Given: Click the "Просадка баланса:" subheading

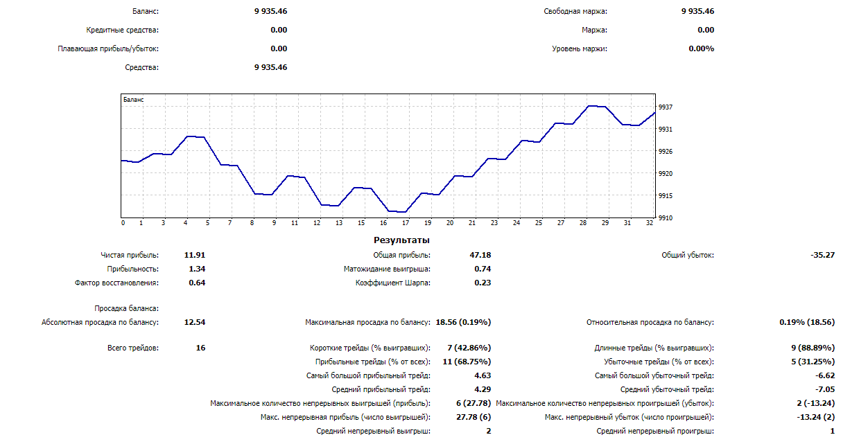Looking at the screenshot, I should 127,308.
